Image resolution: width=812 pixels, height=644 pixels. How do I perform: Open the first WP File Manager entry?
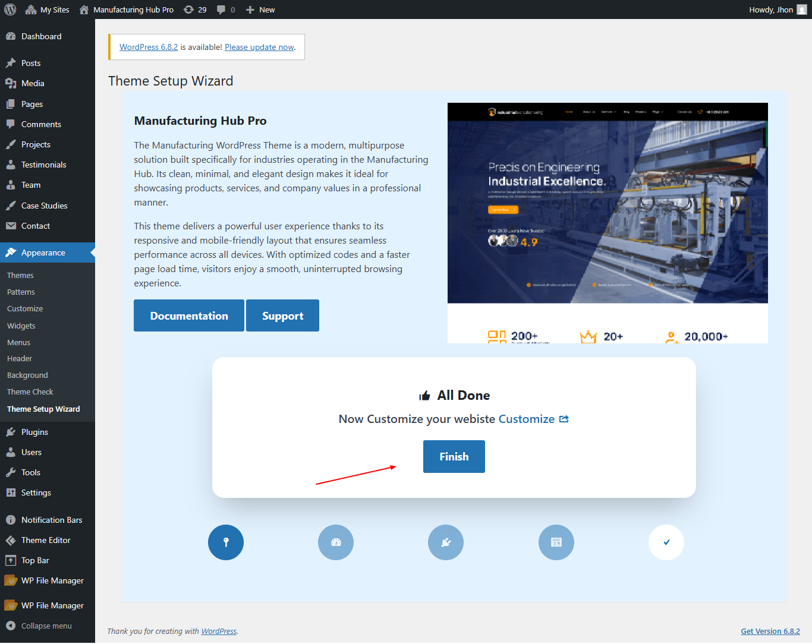[48, 580]
